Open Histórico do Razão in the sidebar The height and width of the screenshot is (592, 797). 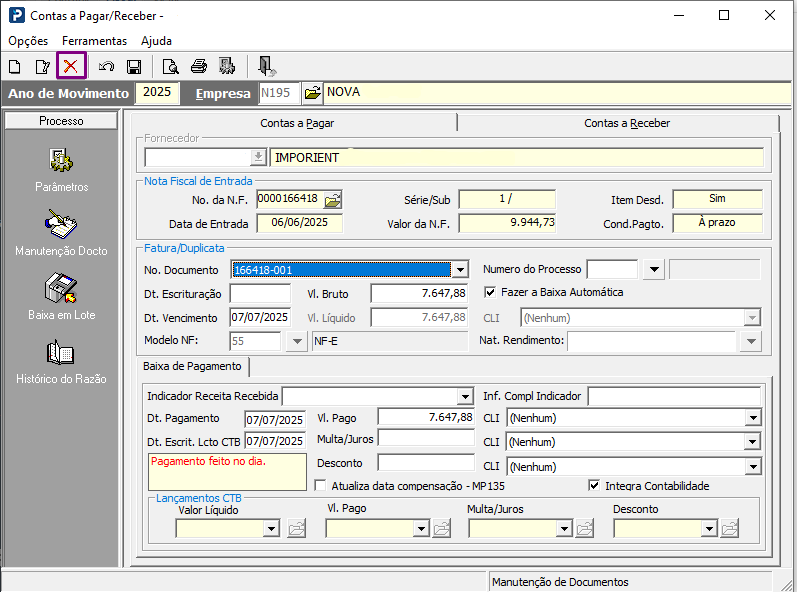[x=62, y=361]
